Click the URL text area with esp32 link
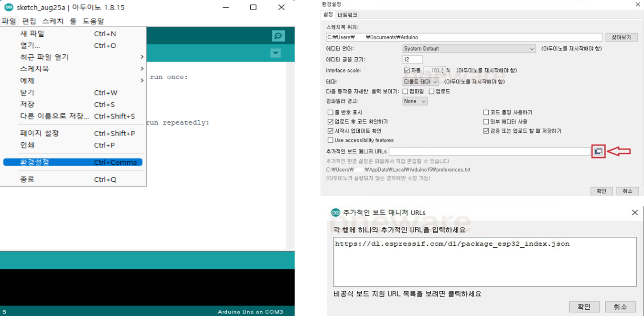Viewport: 644px width, 316px height. [x=484, y=262]
